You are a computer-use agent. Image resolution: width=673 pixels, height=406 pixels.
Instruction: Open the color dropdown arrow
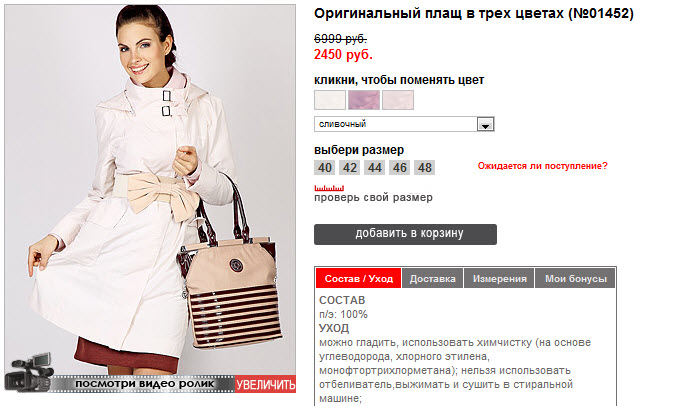pos(485,124)
